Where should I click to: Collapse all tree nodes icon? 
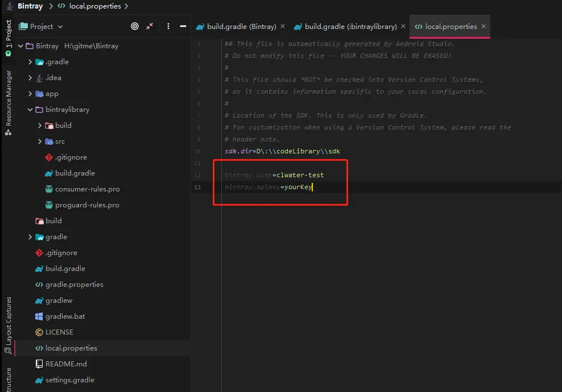pyautogui.click(x=150, y=26)
